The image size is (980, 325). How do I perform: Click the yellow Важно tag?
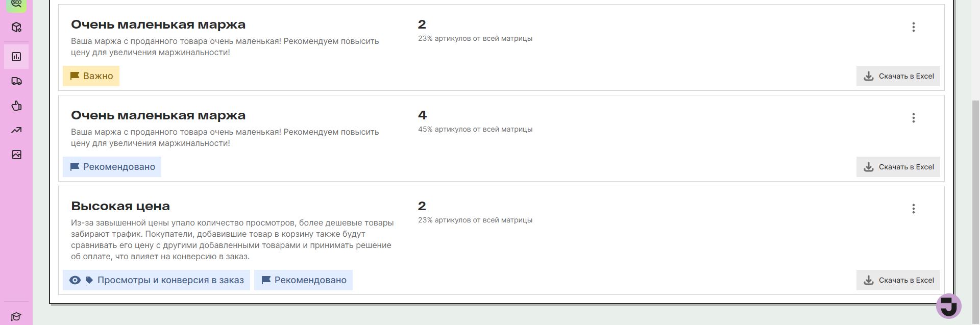pyautogui.click(x=91, y=76)
